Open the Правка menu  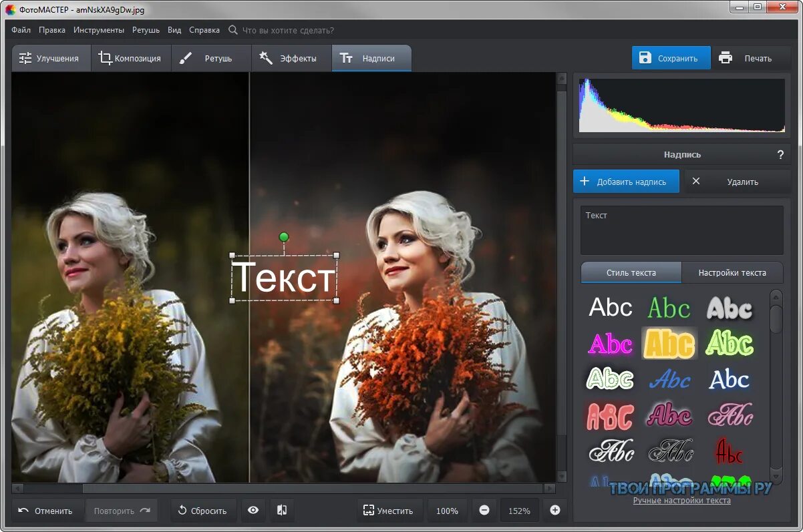click(52, 30)
